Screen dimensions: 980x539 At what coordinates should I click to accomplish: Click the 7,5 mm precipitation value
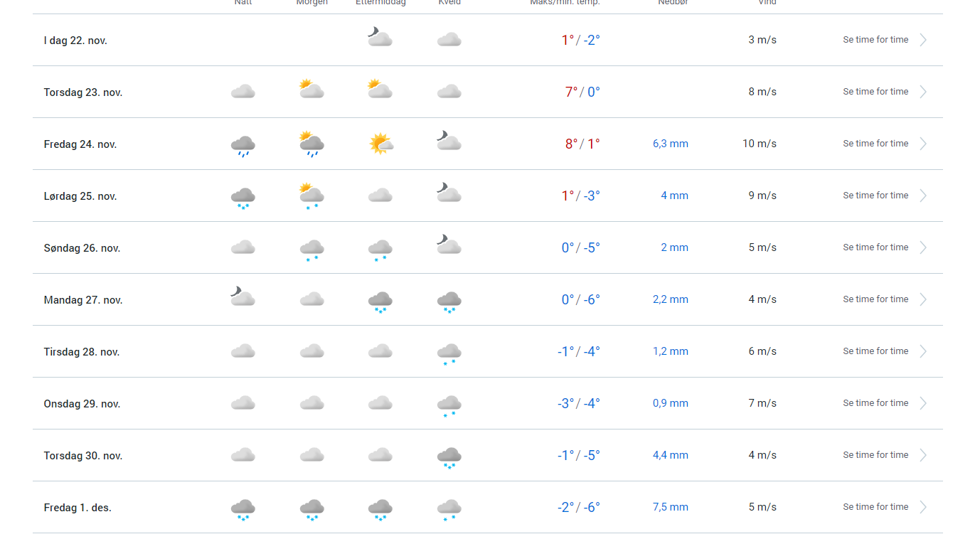coord(671,507)
